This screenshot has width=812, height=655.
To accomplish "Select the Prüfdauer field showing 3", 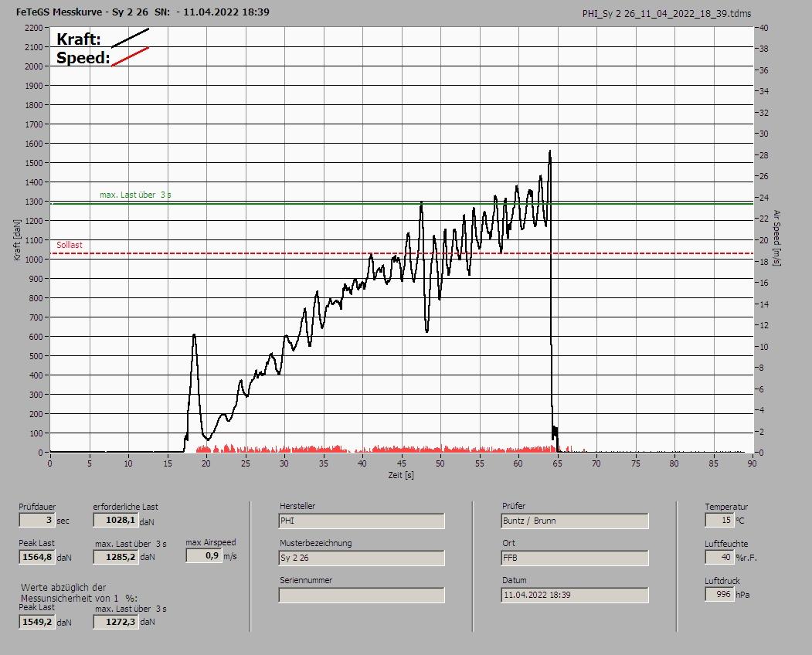I will coord(36,521).
